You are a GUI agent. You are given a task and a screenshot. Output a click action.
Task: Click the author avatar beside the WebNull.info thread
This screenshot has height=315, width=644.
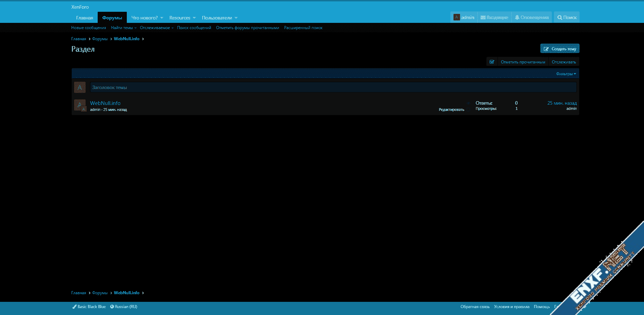(x=80, y=105)
